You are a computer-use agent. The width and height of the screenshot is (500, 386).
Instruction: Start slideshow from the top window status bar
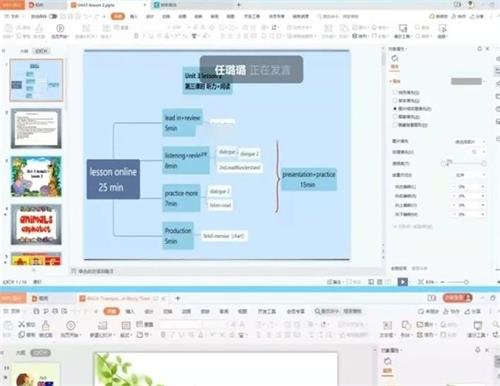[403, 282]
